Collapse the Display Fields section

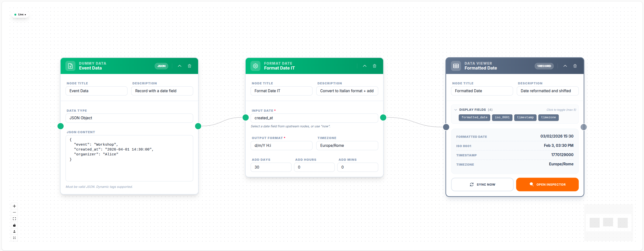tap(456, 110)
